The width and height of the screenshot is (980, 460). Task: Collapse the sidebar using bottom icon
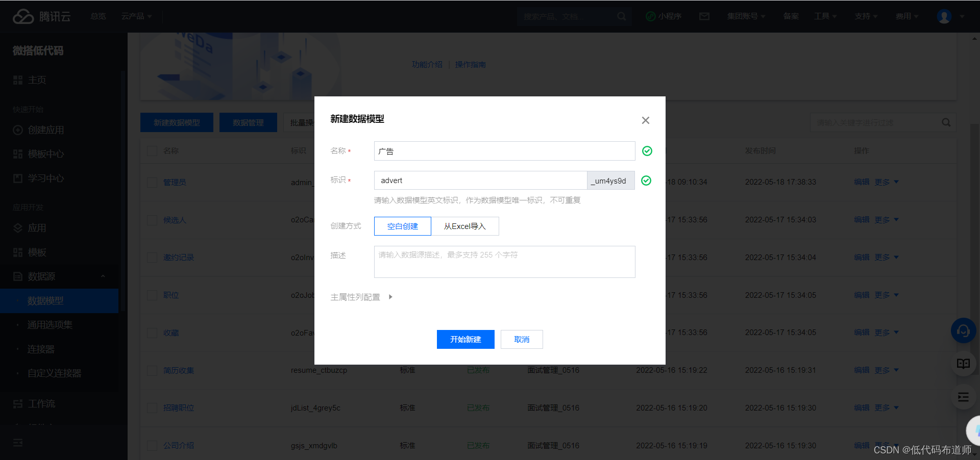18,443
